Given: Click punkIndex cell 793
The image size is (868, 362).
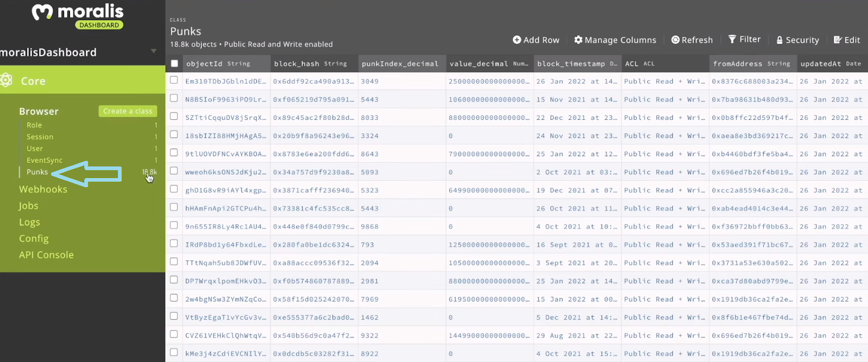Looking at the screenshot, I should [403, 244].
